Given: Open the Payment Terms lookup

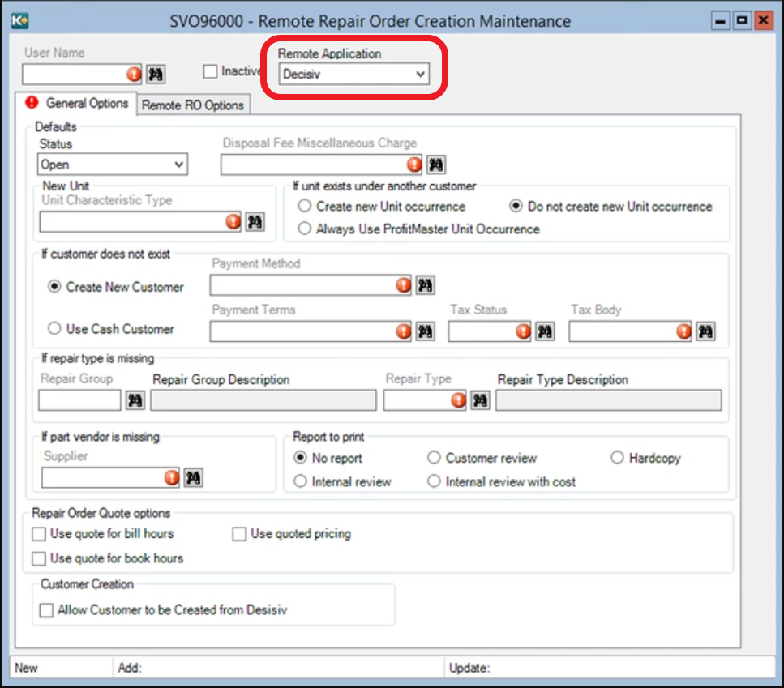Looking at the screenshot, I should [x=426, y=331].
